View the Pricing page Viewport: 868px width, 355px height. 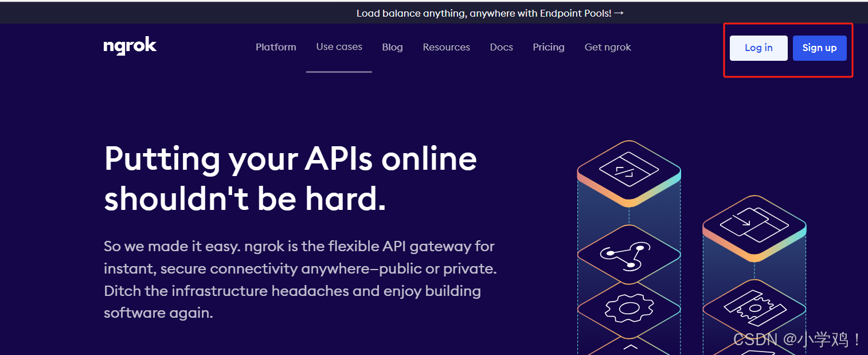pyautogui.click(x=548, y=47)
